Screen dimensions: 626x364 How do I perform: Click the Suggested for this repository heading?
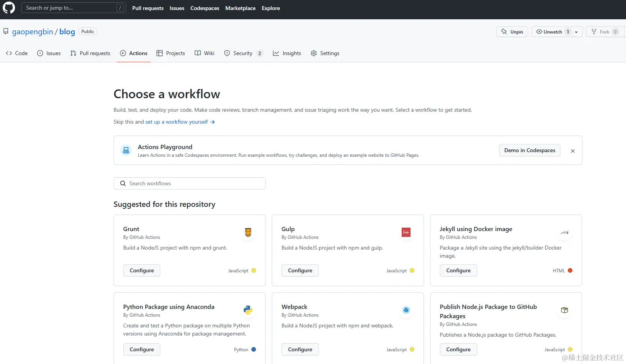coord(165,204)
